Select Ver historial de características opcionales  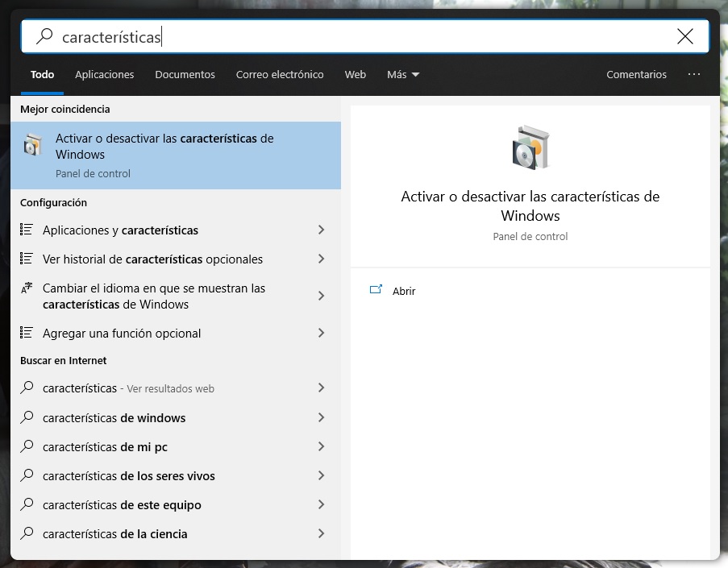tap(153, 259)
